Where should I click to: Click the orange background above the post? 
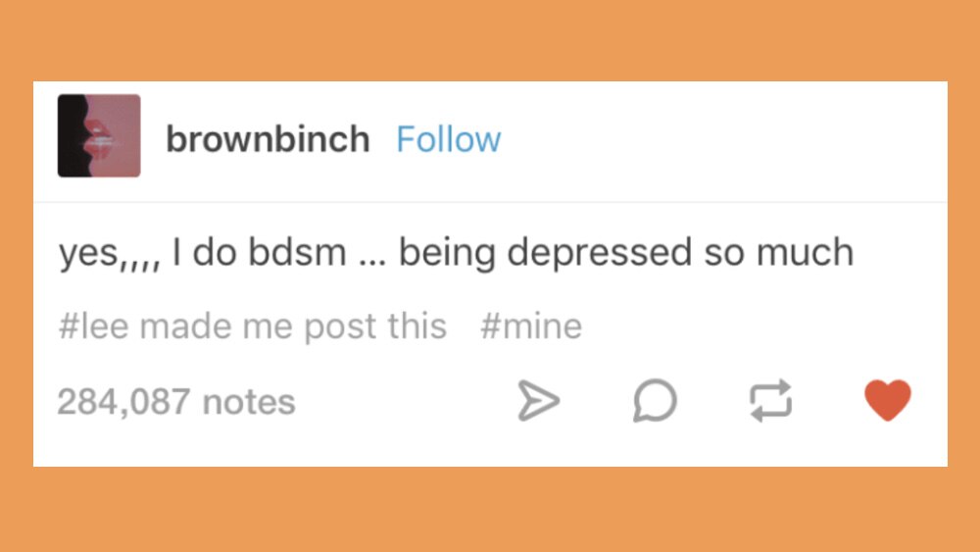click(x=490, y=39)
